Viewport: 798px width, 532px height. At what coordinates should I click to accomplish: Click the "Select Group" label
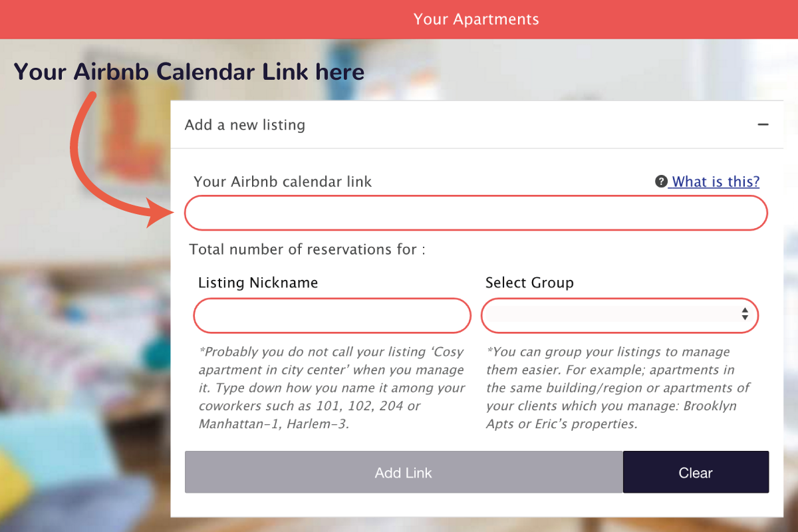[529, 283]
